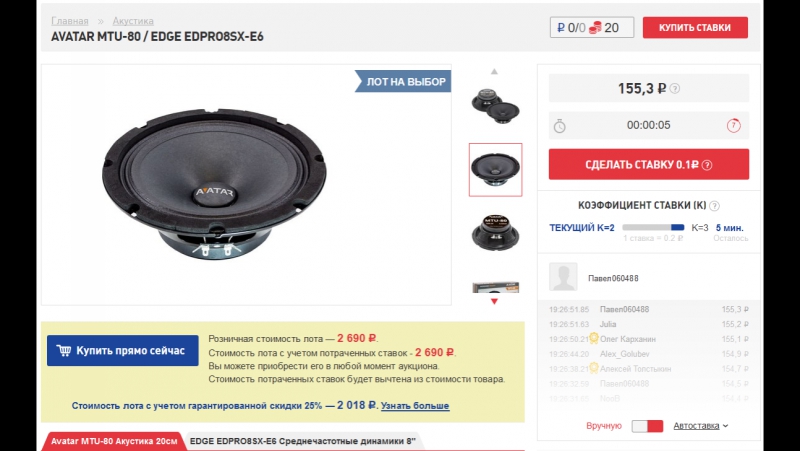
Task: Click Сделать ставку 0.1₽ button
Action: coord(648,164)
